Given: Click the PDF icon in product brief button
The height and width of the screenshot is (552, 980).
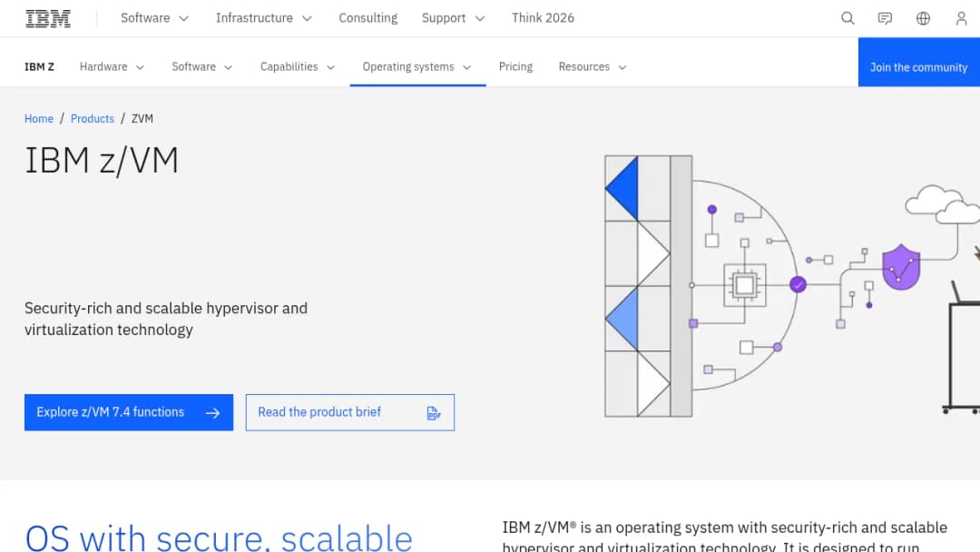Looking at the screenshot, I should click(x=433, y=412).
